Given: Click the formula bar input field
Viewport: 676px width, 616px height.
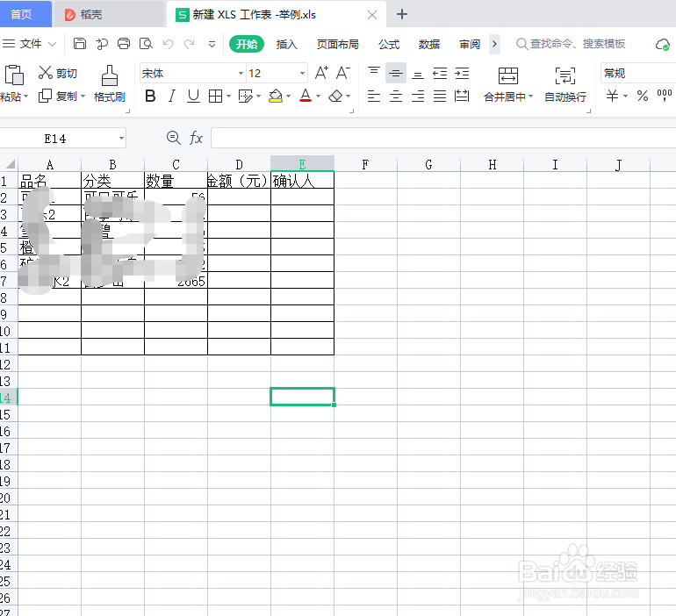Looking at the screenshot, I should [443, 138].
